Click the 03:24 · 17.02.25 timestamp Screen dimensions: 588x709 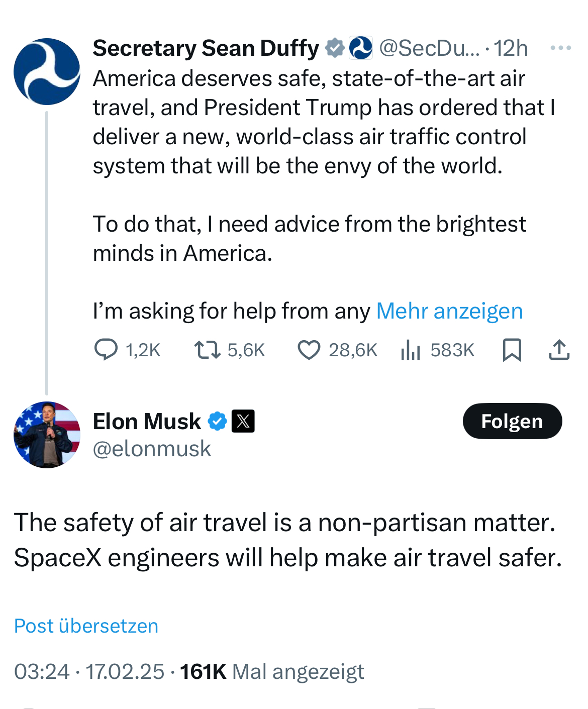[89, 672]
